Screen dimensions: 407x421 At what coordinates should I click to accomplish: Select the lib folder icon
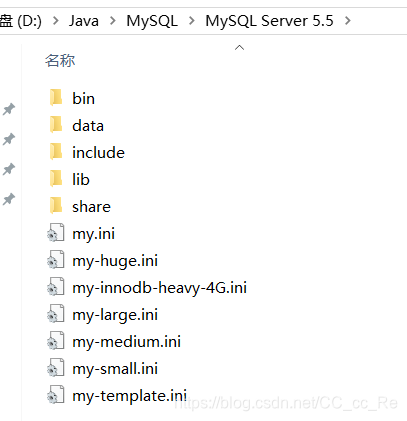click(x=56, y=178)
